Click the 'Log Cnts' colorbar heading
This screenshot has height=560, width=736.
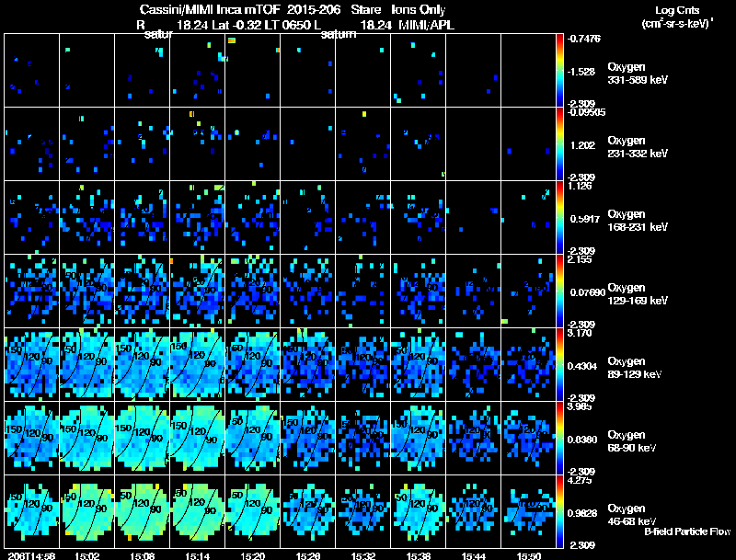click(x=677, y=10)
